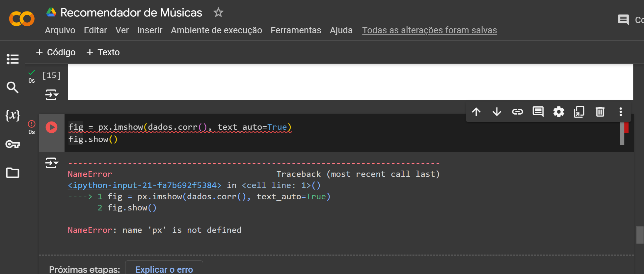Open the secrets key panel

(x=13, y=144)
